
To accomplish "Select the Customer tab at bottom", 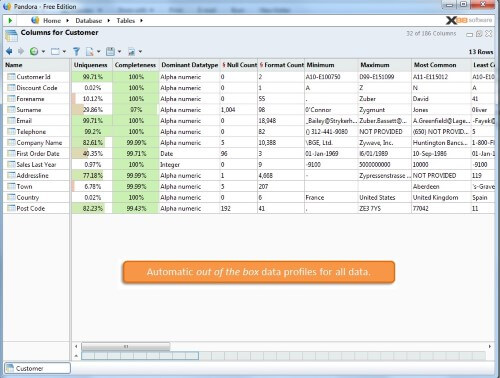I will pyautogui.click(x=37, y=368).
